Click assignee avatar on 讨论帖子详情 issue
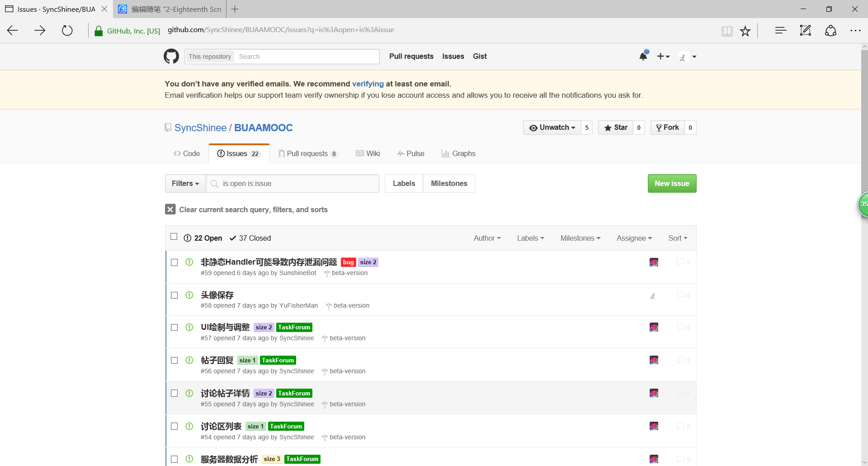 point(654,393)
